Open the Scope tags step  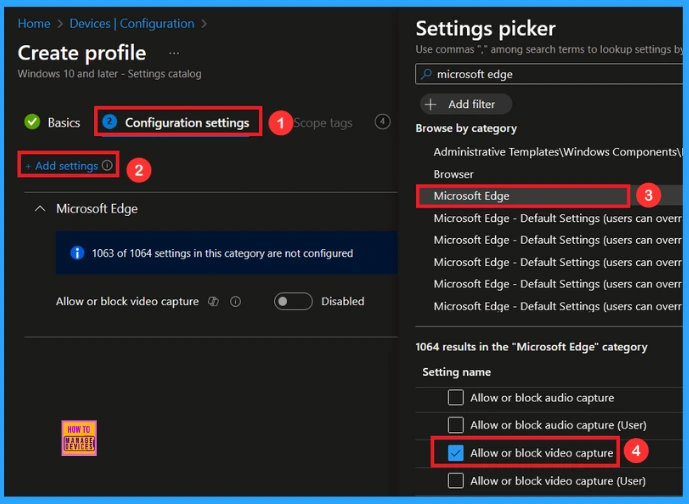323,123
